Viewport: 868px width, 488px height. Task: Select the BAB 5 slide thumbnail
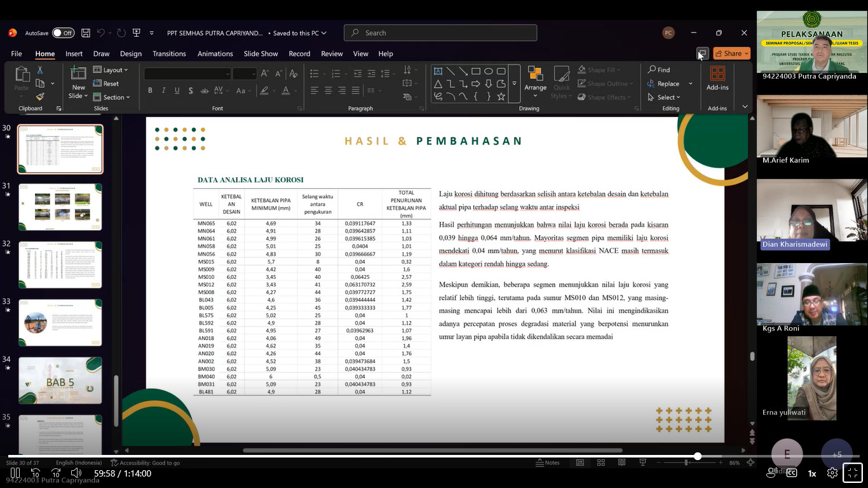pyautogui.click(x=60, y=380)
